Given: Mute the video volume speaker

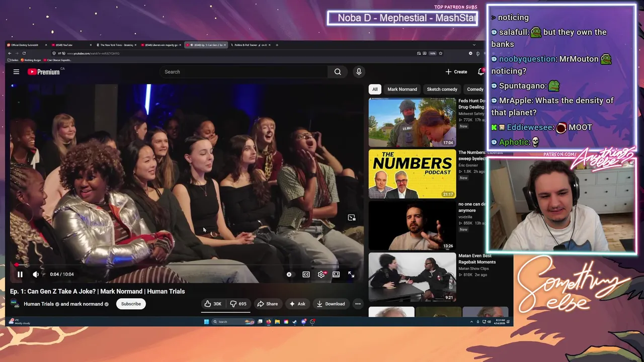Looking at the screenshot, I should pos(36,275).
